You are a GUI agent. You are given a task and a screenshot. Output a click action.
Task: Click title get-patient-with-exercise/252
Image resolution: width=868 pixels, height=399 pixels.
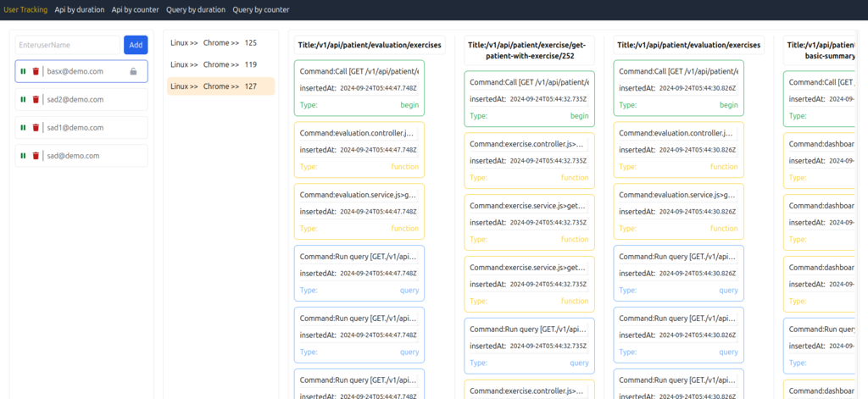[529, 50]
